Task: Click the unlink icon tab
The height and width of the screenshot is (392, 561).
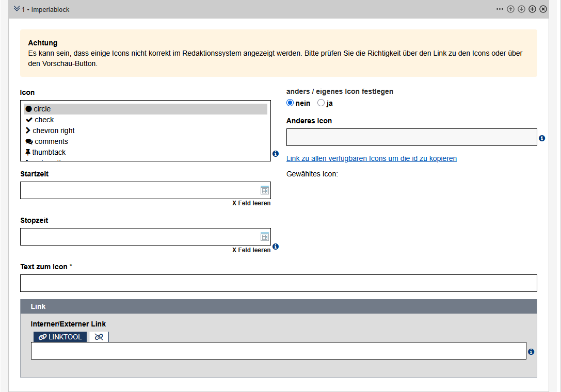Action: pos(99,337)
